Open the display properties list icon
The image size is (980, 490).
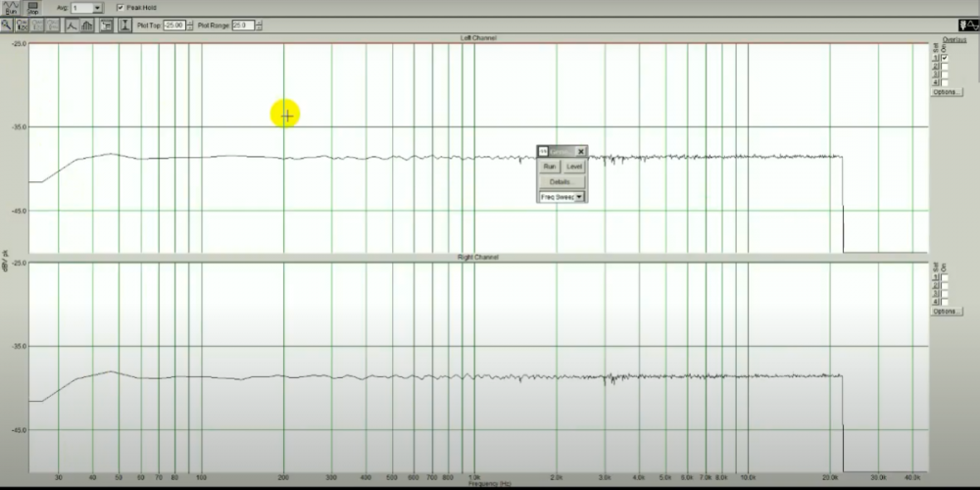[x=105, y=24]
